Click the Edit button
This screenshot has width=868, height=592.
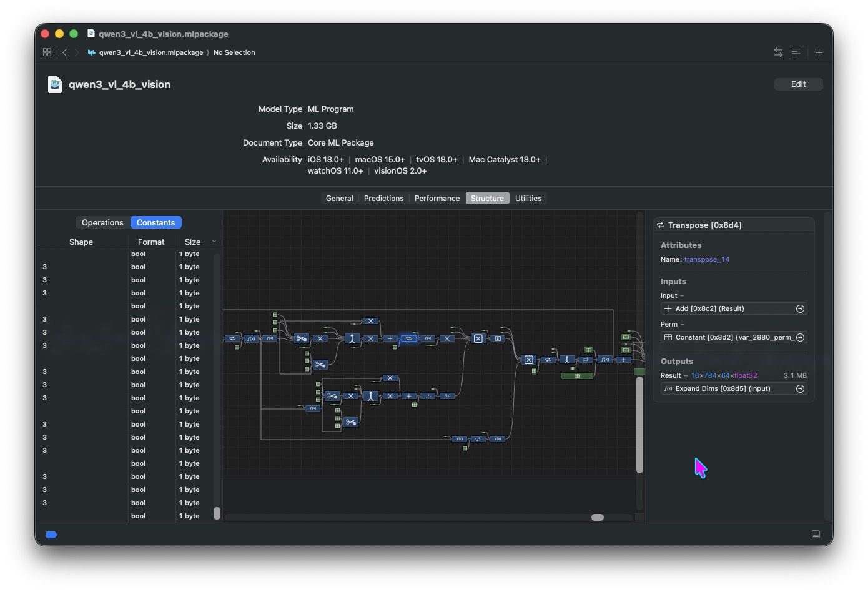(798, 84)
